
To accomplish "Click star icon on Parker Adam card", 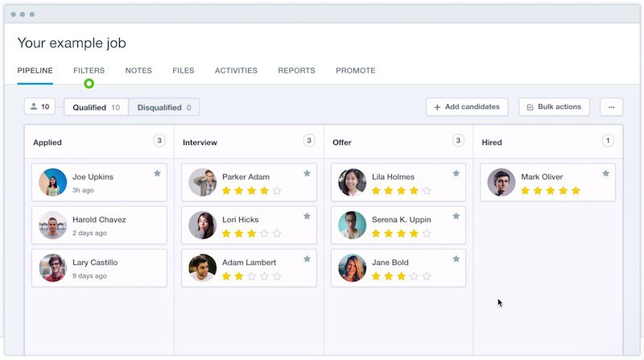I will tap(307, 173).
